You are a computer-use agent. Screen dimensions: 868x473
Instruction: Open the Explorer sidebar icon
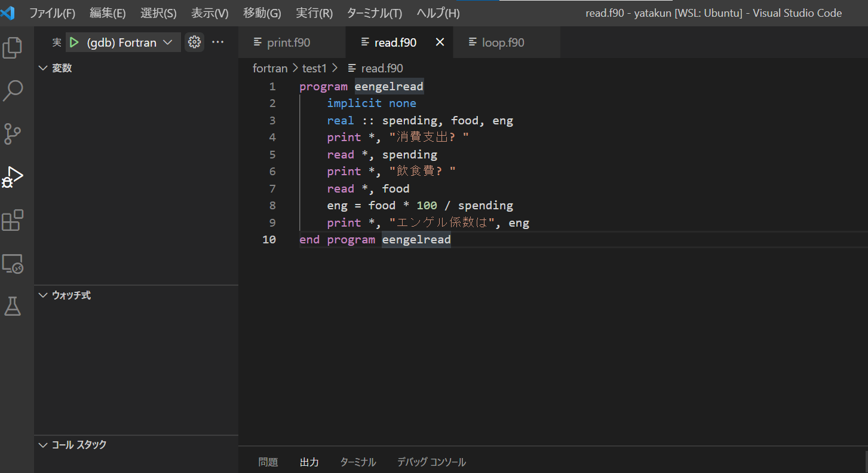[13, 47]
